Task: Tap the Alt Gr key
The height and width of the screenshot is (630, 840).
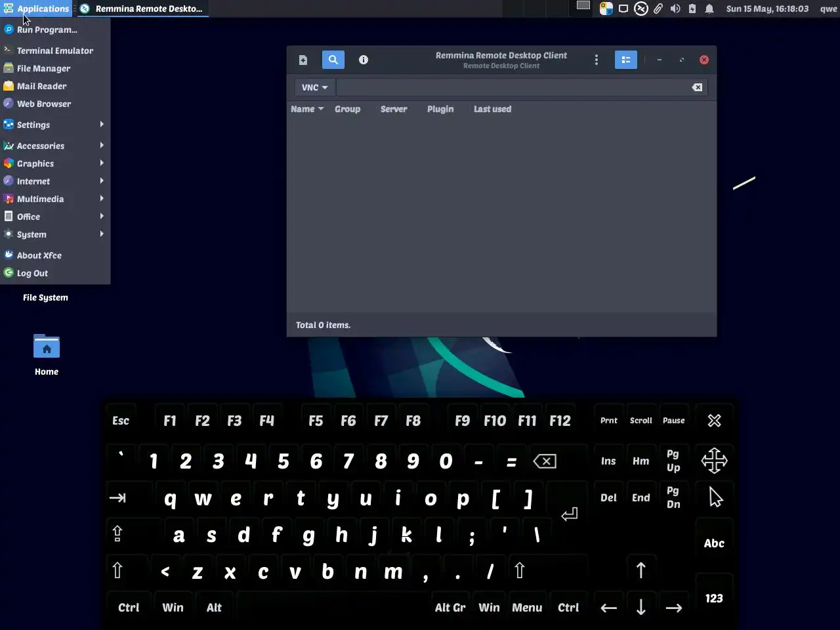Action: [x=450, y=608]
